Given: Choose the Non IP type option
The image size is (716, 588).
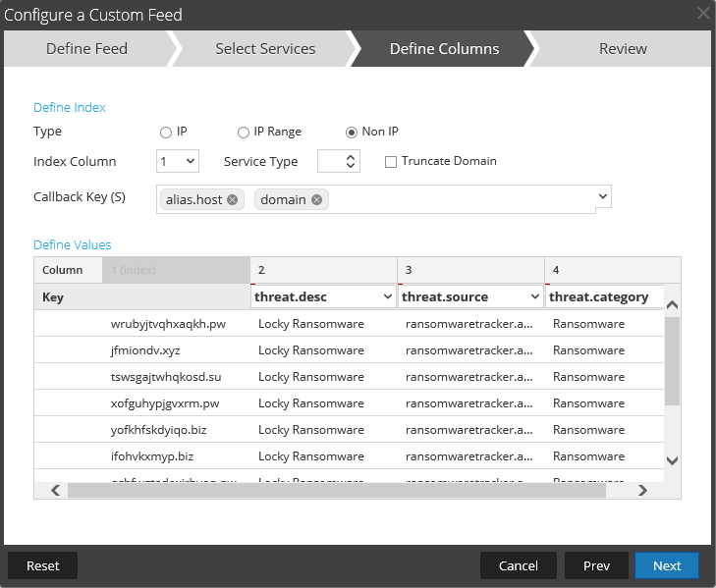Looking at the screenshot, I should [x=352, y=133].
